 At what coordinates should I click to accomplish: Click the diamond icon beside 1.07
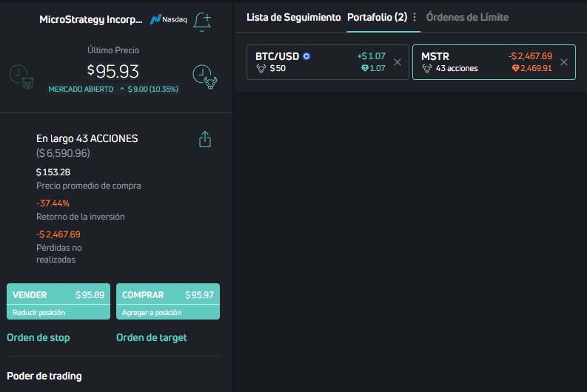365,68
